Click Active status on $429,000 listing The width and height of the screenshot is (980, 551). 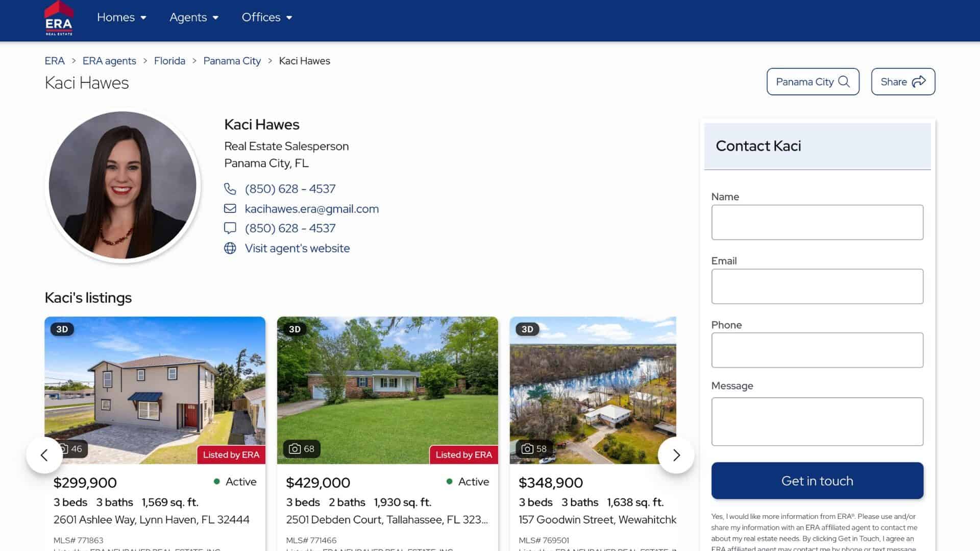pyautogui.click(x=468, y=482)
